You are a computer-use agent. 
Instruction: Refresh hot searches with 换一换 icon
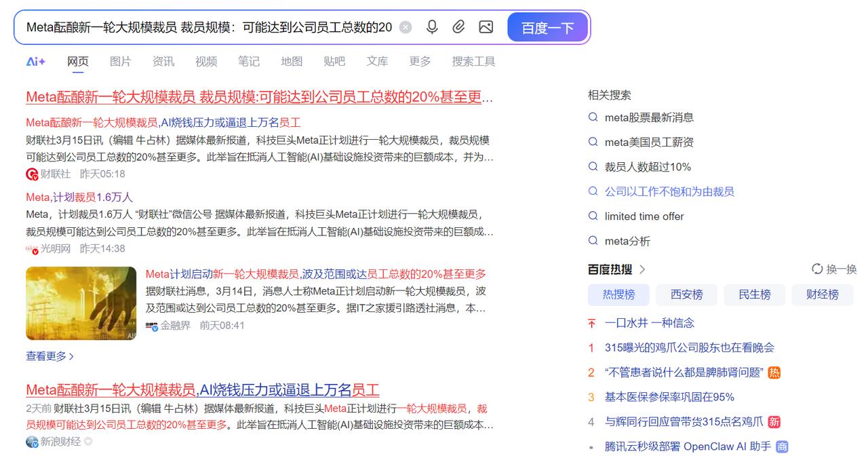point(817,269)
